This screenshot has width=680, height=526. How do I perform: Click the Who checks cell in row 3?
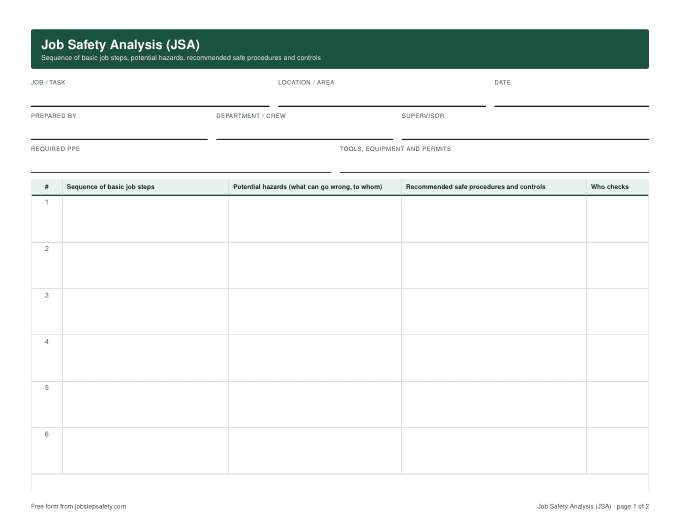[618, 312]
